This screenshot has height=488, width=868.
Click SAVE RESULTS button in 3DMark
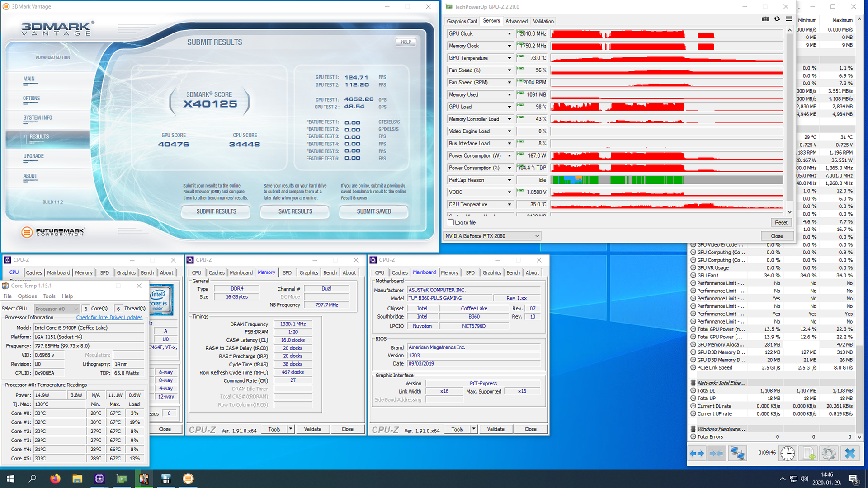tap(295, 211)
